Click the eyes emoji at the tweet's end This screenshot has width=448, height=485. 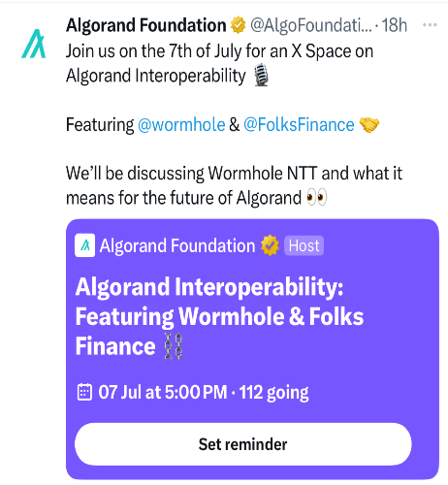pyautogui.click(x=316, y=197)
